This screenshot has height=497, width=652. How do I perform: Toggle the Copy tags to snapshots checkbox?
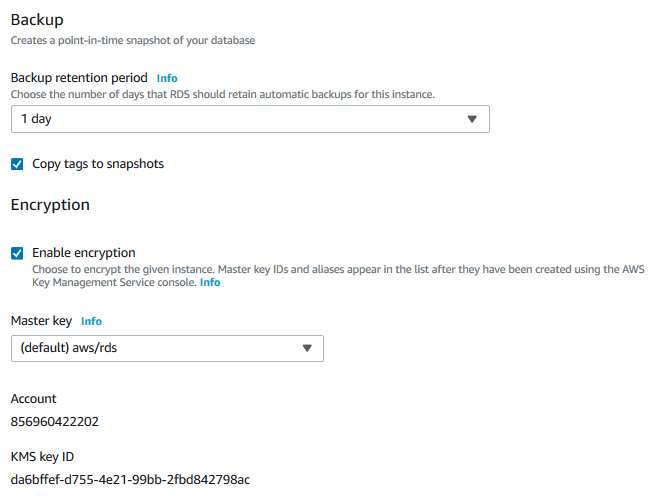[x=17, y=164]
